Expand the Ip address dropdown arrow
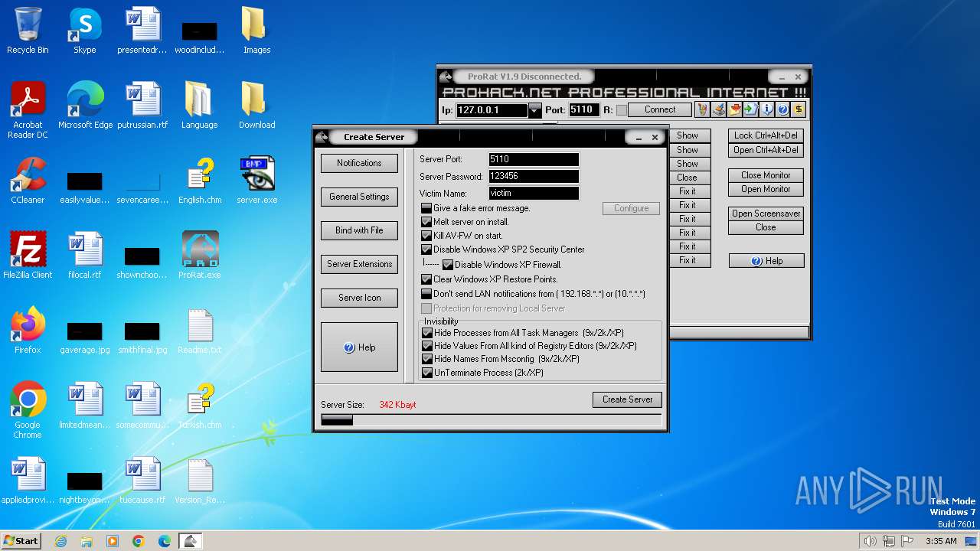The width and height of the screenshot is (980, 551). coord(534,110)
